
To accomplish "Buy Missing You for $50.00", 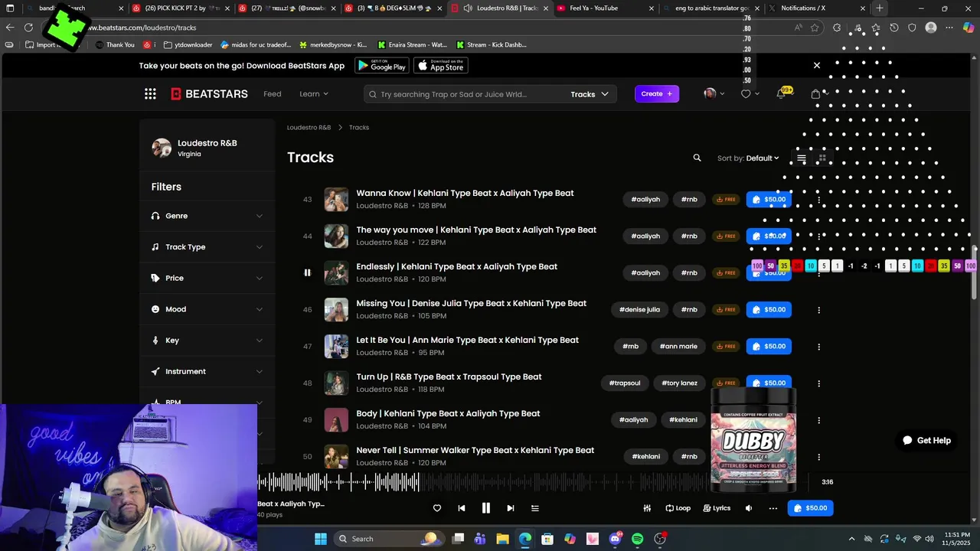I will tap(769, 310).
